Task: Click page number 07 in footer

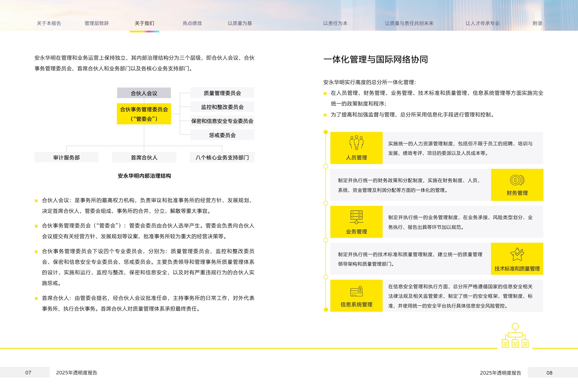Action: click(x=28, y=373)
